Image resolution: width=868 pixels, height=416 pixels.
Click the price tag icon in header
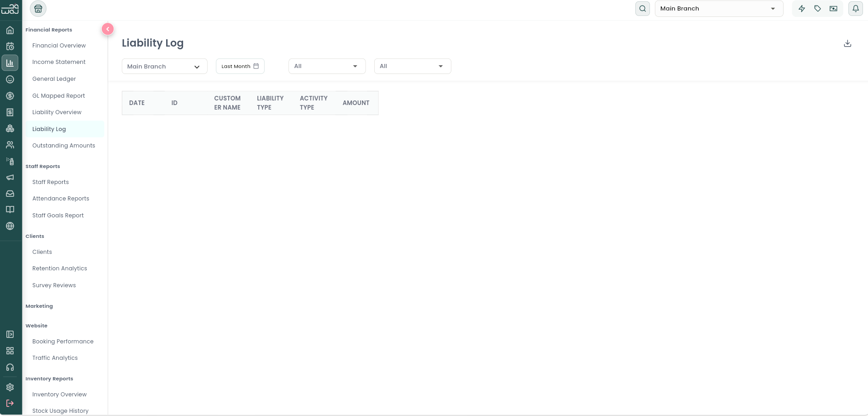point(818,9)
